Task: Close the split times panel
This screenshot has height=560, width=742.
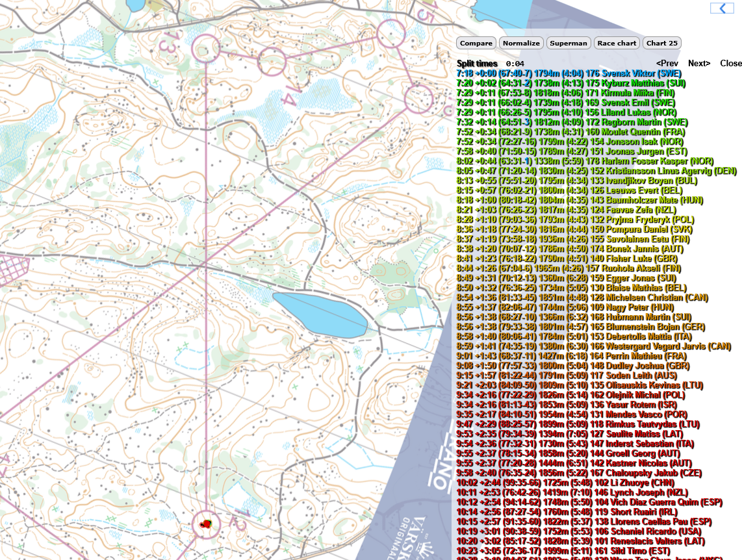Action: (731, 64)
